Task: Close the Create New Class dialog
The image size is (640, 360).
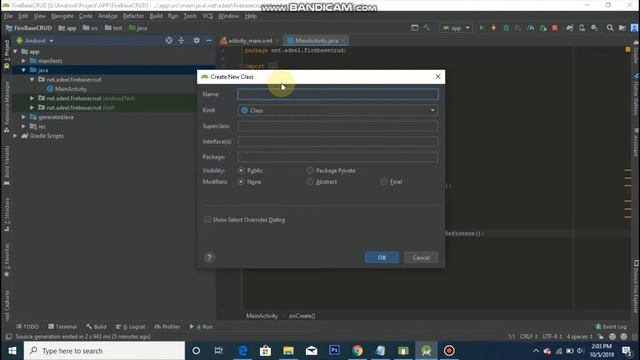Action: (x=438, y=77)
